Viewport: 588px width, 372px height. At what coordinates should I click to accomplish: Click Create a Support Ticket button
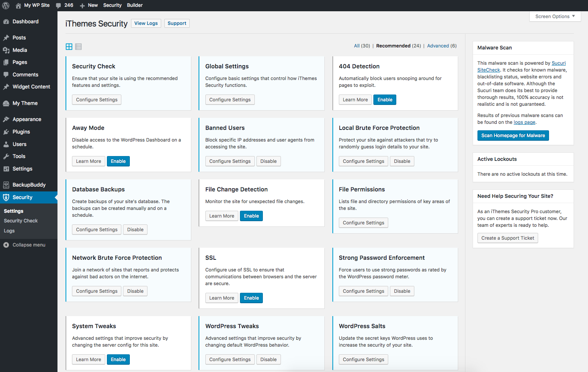pyautogui.click(x=507, y=238)
